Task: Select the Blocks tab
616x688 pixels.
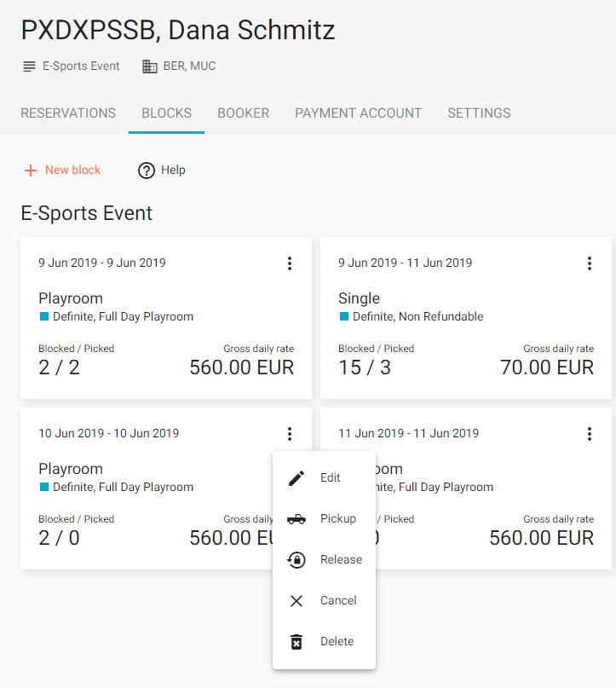Action: click(167, 113)
